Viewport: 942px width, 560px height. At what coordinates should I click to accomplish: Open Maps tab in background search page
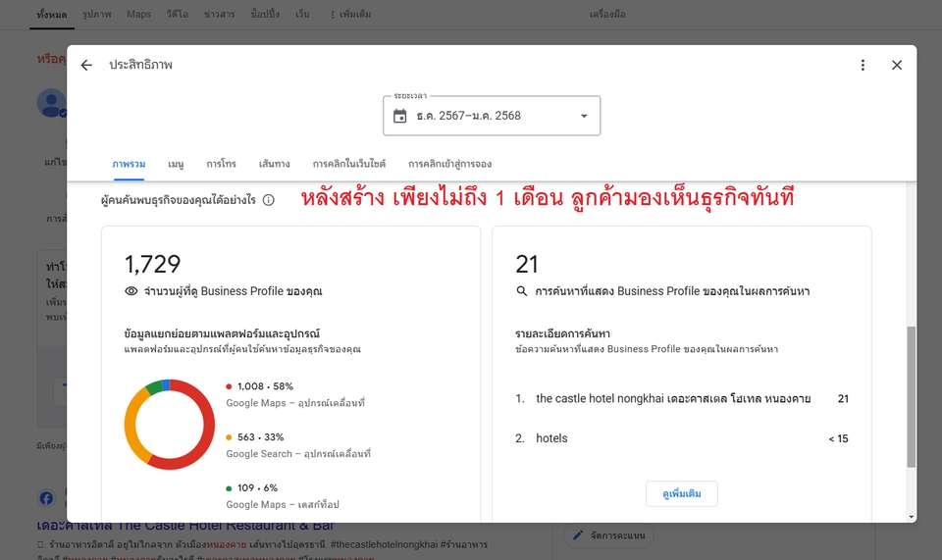click(x=138, y=15)
